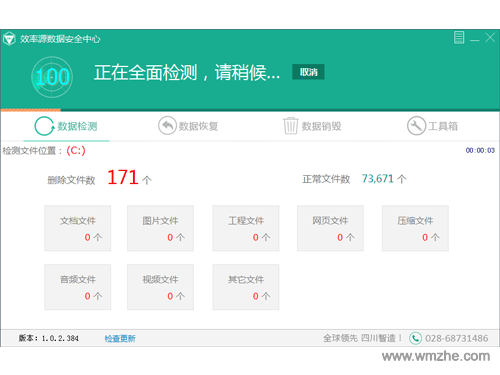Screen dimensions: 500x375
Task: Click the 效率源数据安全中心 title text
Action: [x=60, y=39]
